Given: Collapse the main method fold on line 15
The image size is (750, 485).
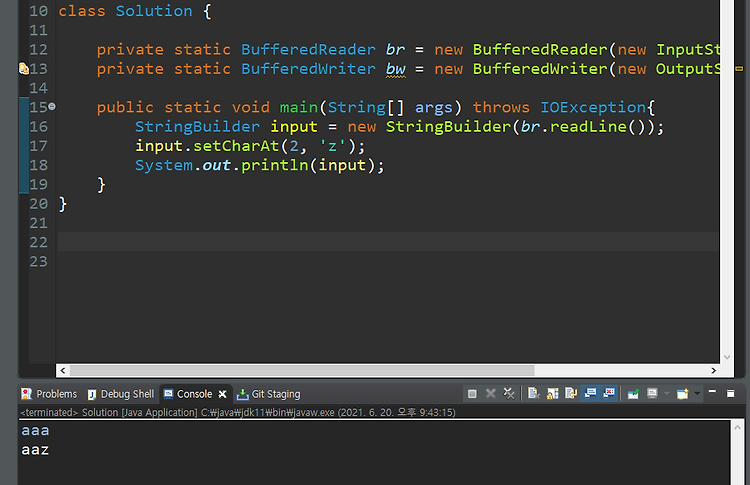Looking at the screenshot, I should [52, 107].
